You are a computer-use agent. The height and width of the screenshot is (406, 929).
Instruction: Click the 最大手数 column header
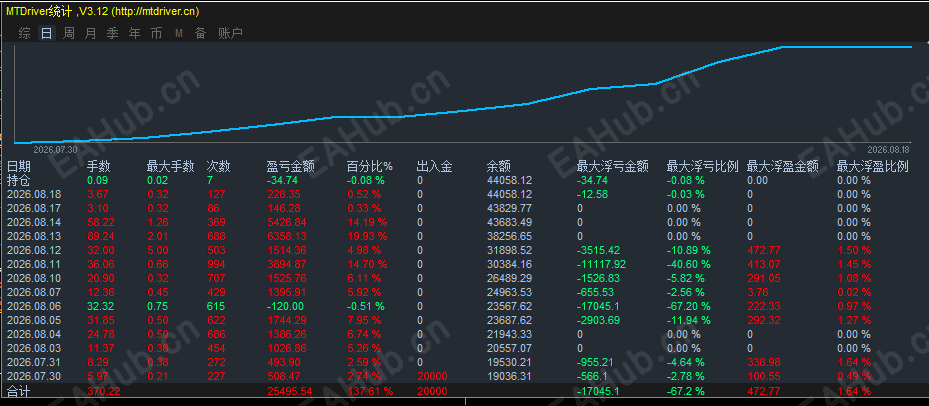[171, 167]
